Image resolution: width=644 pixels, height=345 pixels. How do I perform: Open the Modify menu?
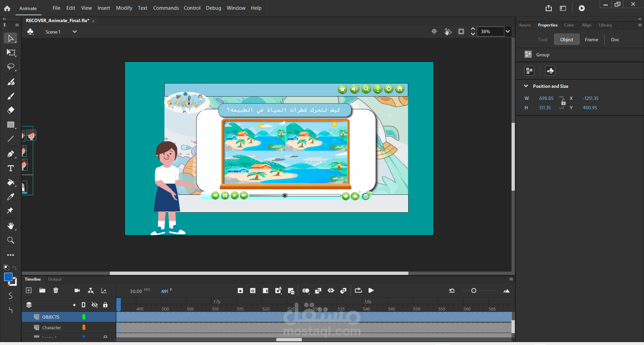124,8
